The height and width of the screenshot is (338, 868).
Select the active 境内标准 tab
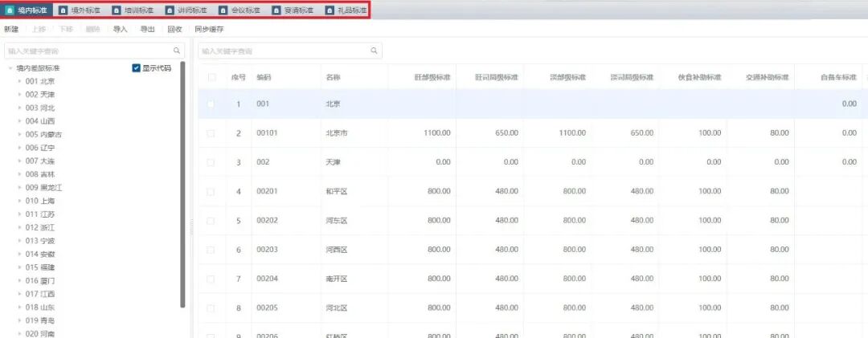pyautogui.click(x=27, y=10)
